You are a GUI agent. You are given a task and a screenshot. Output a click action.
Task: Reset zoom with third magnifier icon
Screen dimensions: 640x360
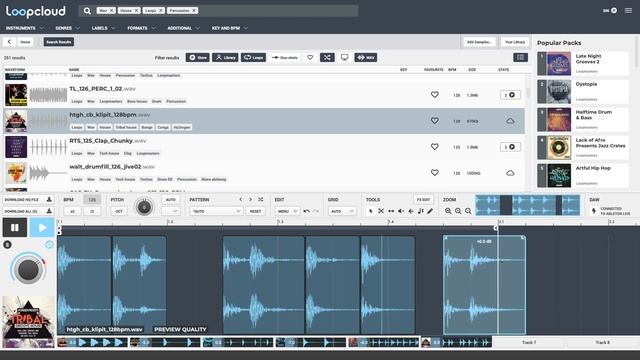(468, 211)
